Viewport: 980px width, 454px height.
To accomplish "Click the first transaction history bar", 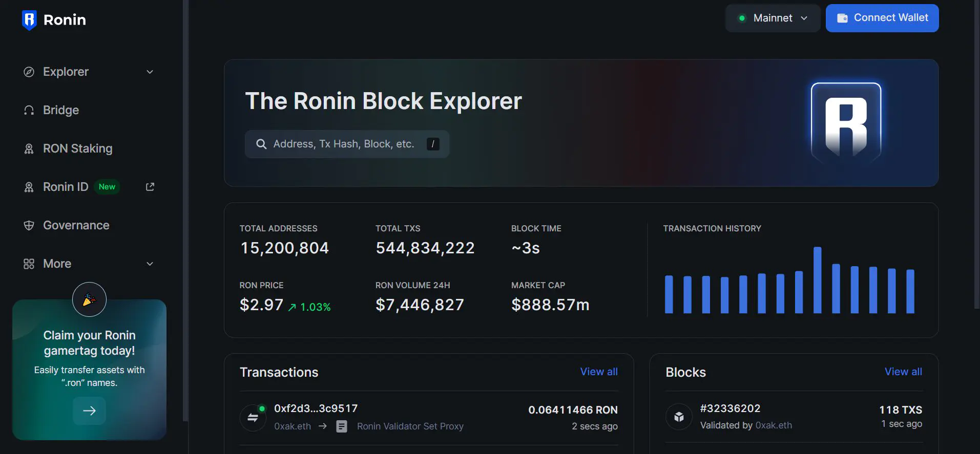I will [x=669, y=294].
